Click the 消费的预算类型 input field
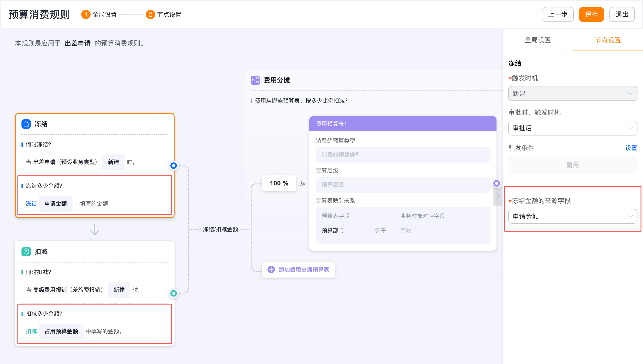Image resolution: width=643 pixels, height=364 pixels. 403,155
